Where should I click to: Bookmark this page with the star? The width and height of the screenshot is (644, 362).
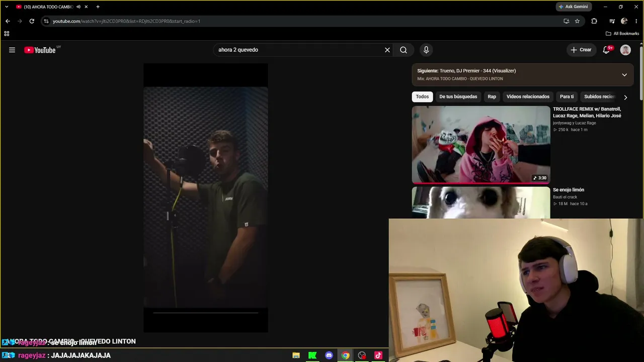(577, 21)
